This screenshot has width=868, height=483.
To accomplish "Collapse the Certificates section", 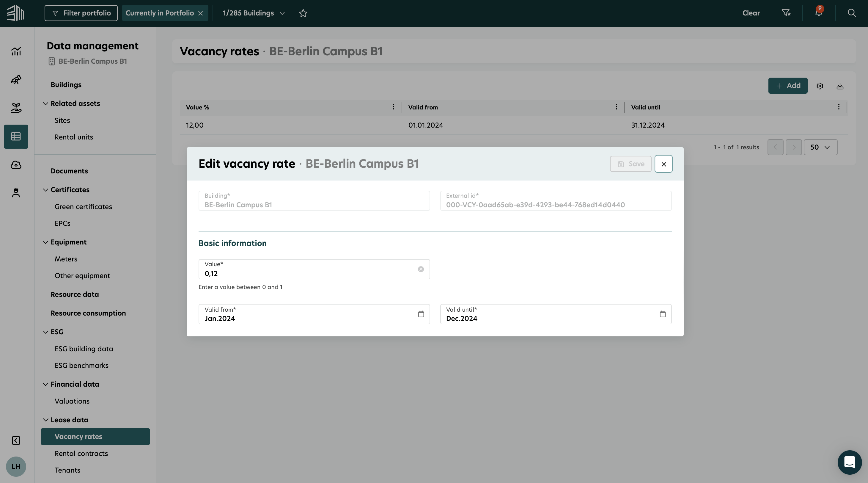I will 45,190.
